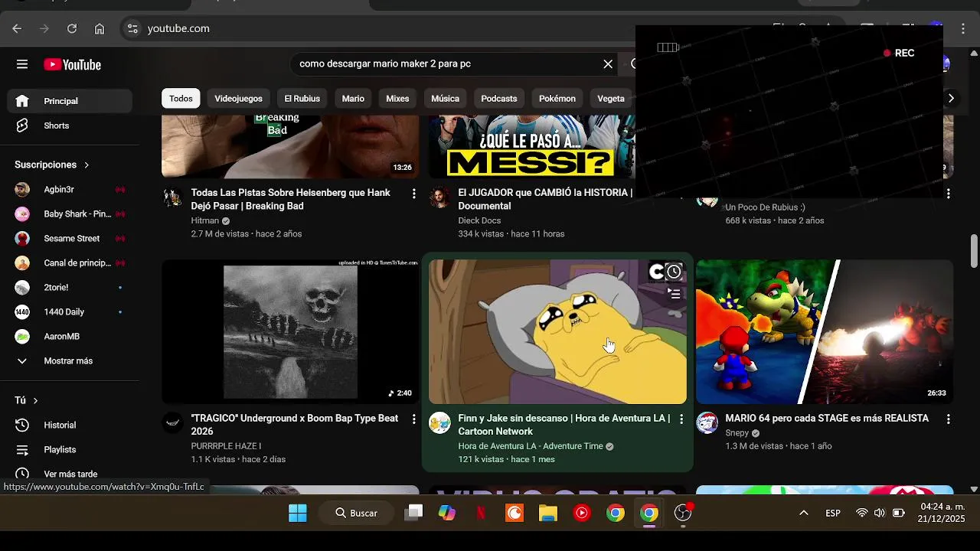Open options menu for Heisenberg video
Image resolution: width=980 pixels, height=551 pixels.
413,194
